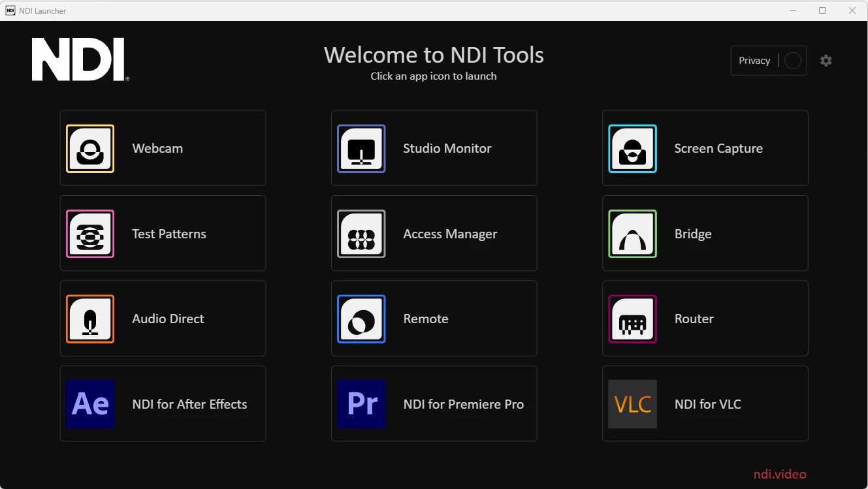Launch the Webcam app icon

point(90,148)
